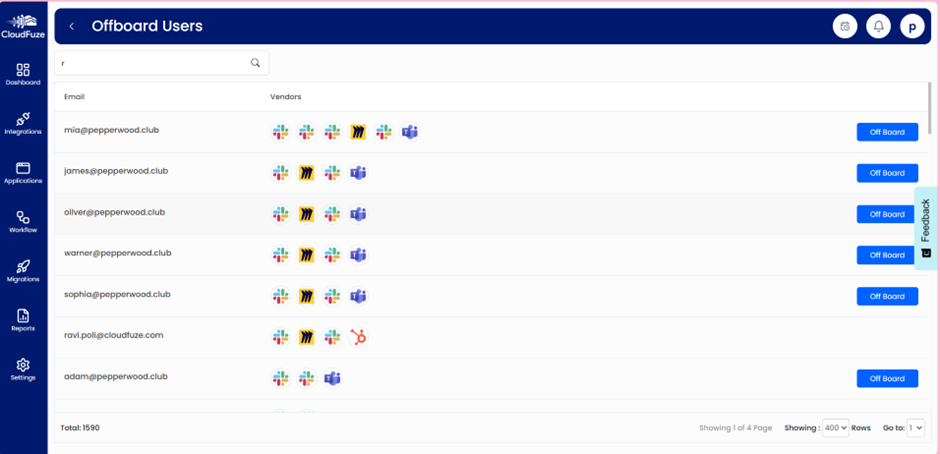
Task: Click the Miro icon in sophia's row
Action: 306,296
